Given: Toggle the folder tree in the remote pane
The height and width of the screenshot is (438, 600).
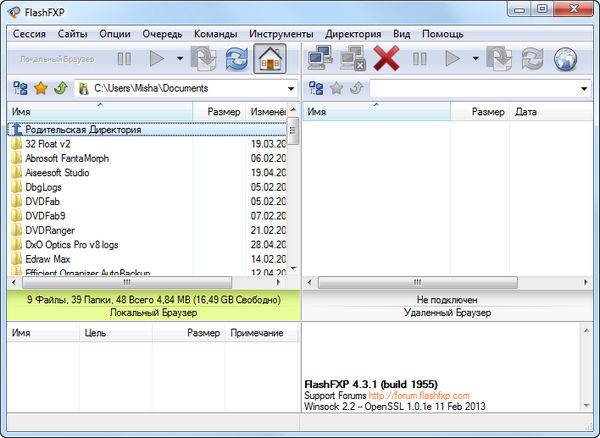Looking at the screenshot, I should (x=316, y=88).
